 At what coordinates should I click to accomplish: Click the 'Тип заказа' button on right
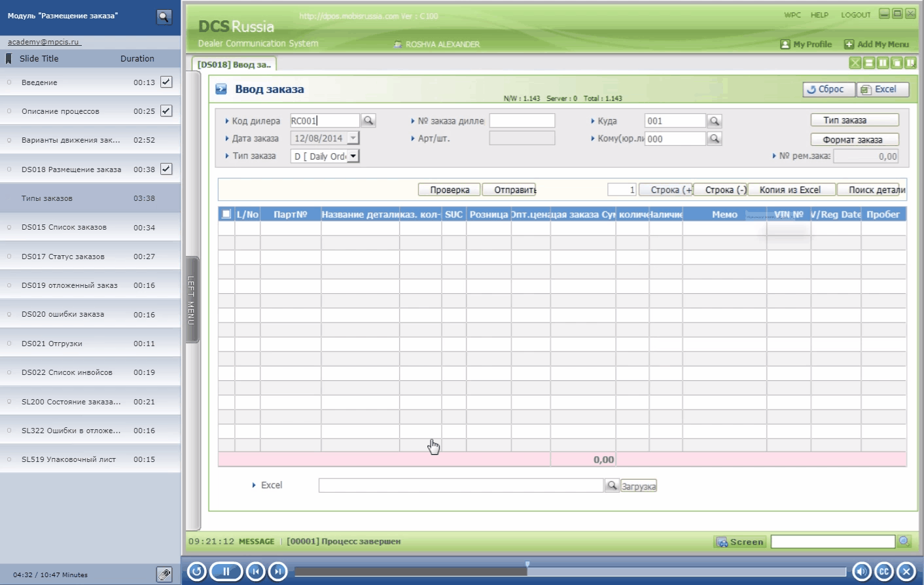[855, 120]
